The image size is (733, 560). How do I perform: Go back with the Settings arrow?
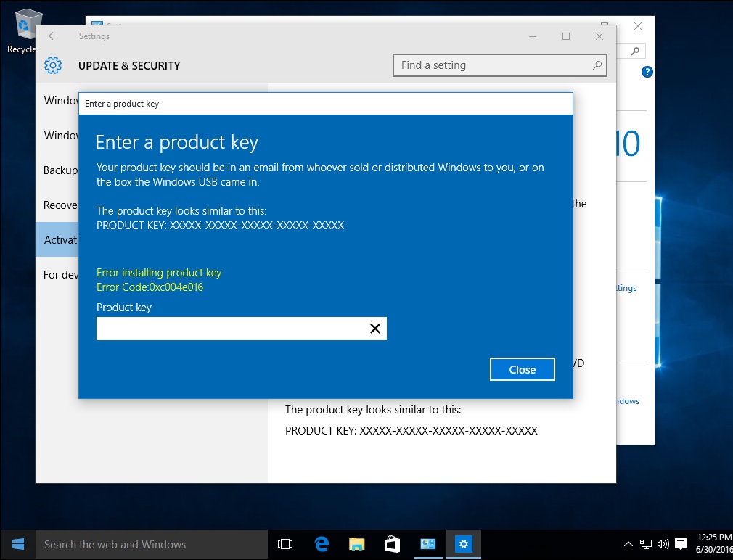53,36
